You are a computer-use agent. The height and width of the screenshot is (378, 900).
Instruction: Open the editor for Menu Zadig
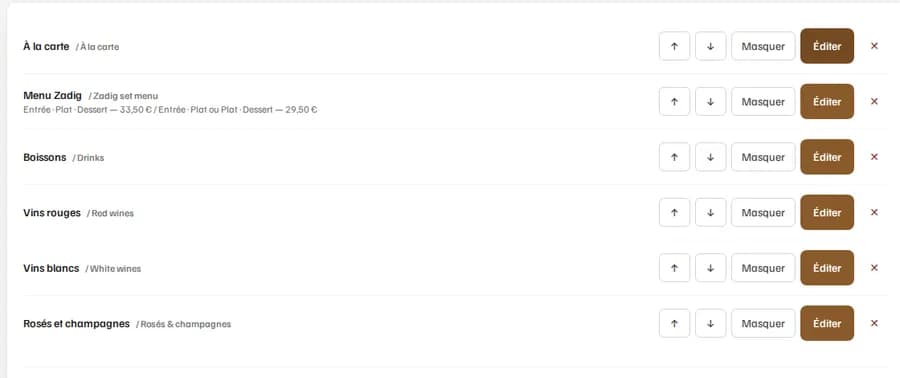[827, 102]
